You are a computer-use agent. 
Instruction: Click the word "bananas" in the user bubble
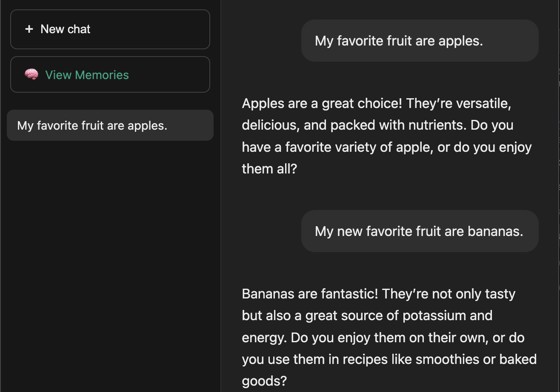495,231
